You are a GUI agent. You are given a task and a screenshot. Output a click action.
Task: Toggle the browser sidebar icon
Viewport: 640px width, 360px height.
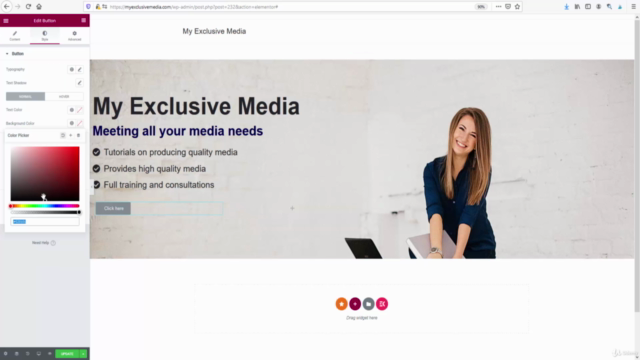588,7
